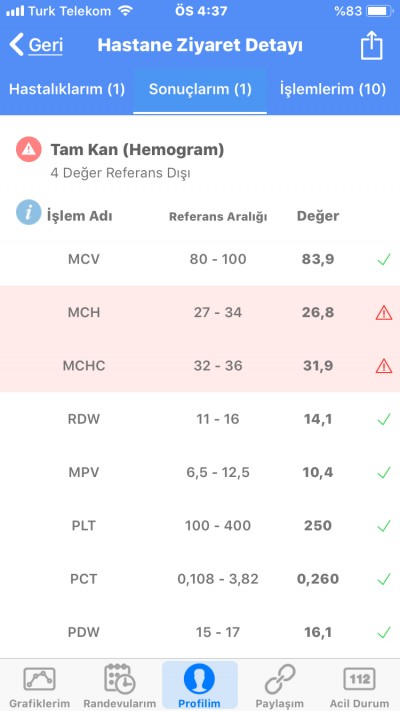Open Acil Durum 112 icon
Viewport: 400px width, 711px height.
(359, 679)
